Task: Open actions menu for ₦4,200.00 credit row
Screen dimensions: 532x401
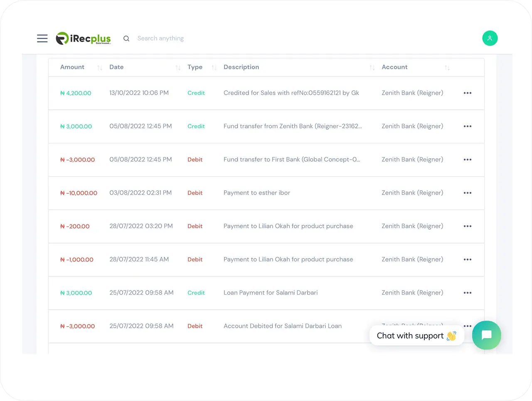Action: [467, 93]
